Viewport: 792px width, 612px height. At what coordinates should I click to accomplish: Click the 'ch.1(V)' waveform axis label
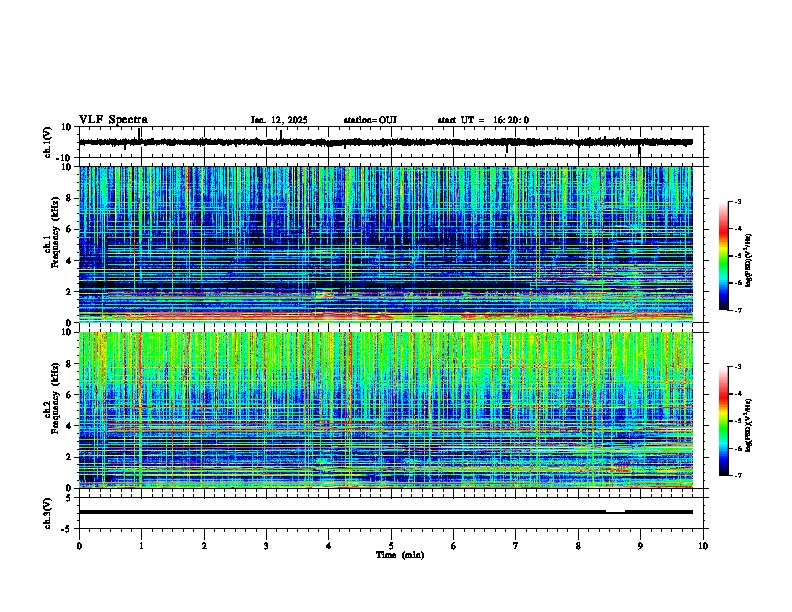click(48, 142)
